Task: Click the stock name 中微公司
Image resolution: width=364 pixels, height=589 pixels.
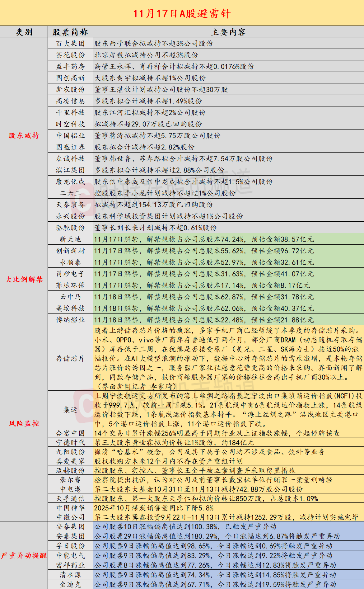Action: coord(70,517)
